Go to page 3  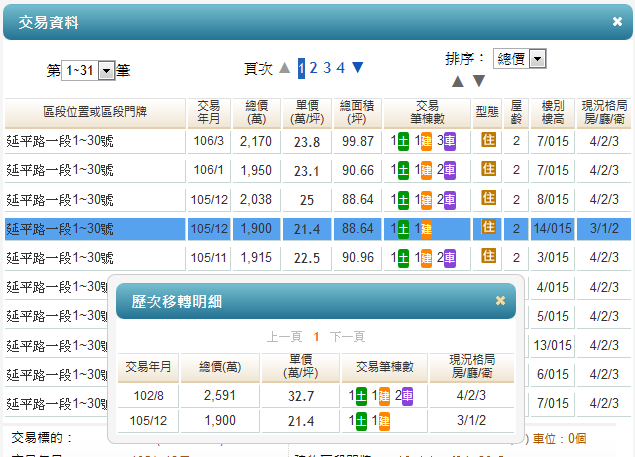(x=327, y=68)
